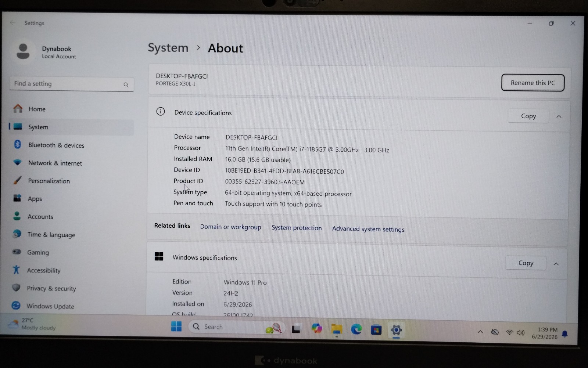Image resolution: width=588 pixels, height=368 pixels.
Task: Launch Microsoft Edge from the taskbar
Action: coord(356,329)
